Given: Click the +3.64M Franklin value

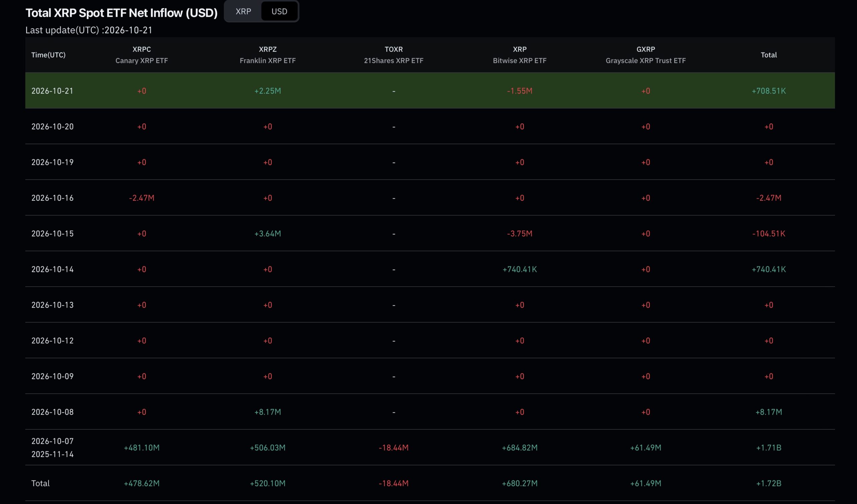Looking at the screenshot, I should coord(267,234).
